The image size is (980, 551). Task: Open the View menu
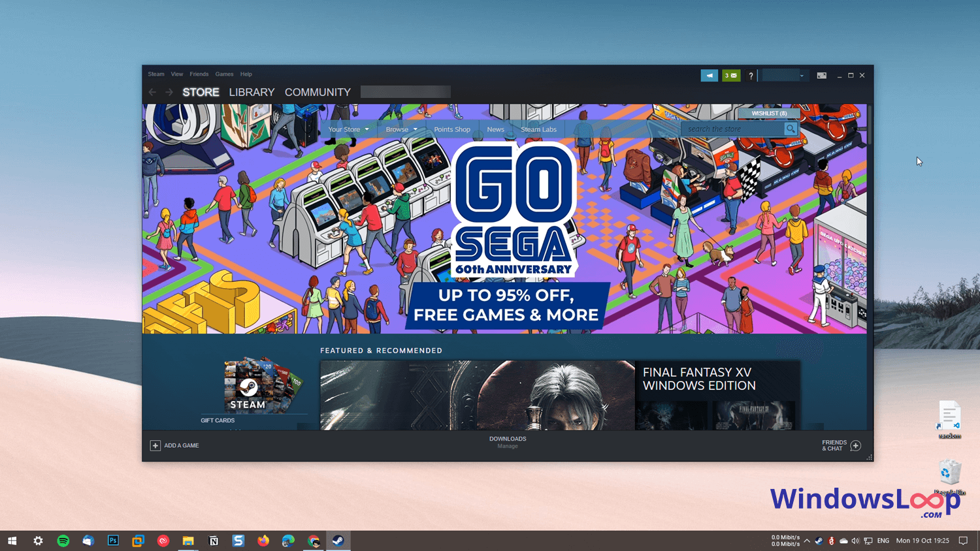[177, 74]
